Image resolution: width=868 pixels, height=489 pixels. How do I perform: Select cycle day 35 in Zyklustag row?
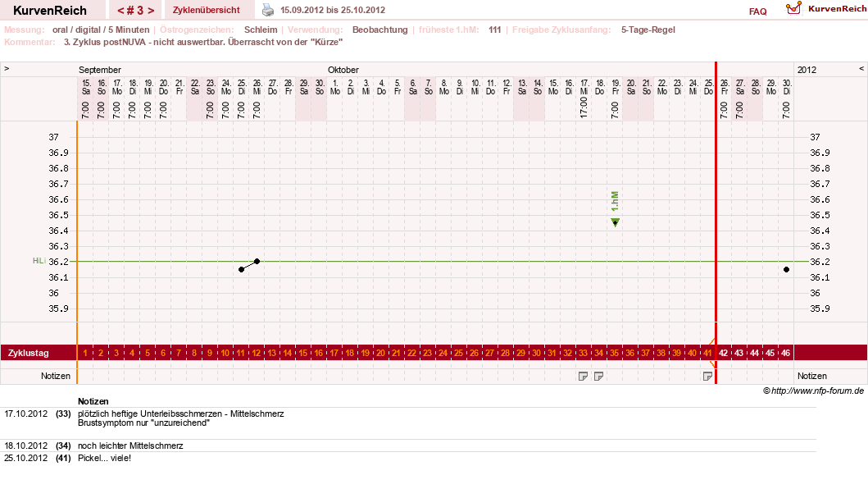(x=615, y=353)
